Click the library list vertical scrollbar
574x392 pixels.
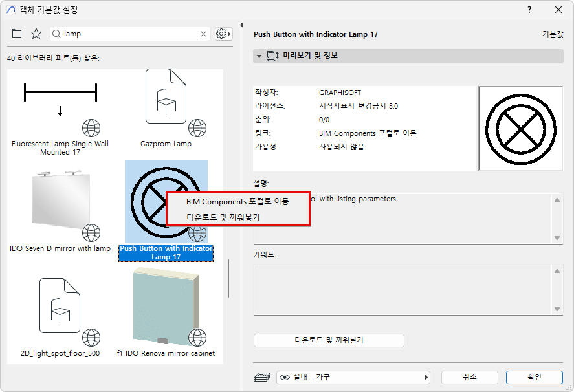tap(228, 278)
